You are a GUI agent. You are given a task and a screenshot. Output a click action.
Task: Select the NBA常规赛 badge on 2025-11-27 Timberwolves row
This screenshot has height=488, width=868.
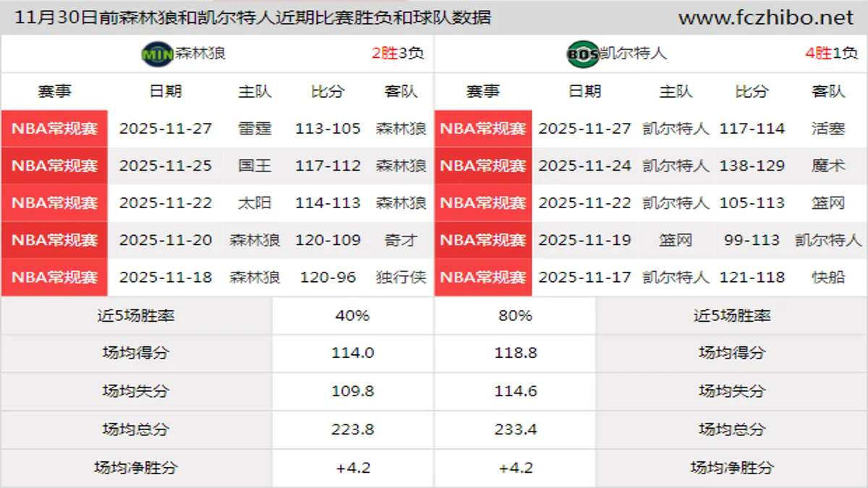click(x=54, y=129)
